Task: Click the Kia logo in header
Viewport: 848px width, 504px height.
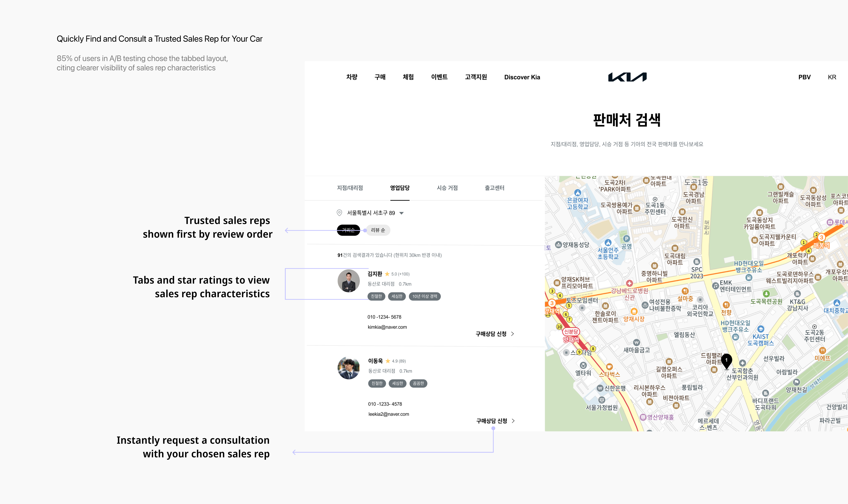Action: [627, 77]
